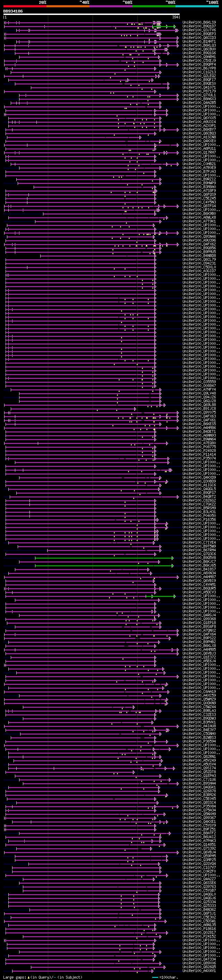The width and height of the screenshot is (222, 980).
Task: Select hit UniRef100_Q1E372
Action: [x=199, y=657]
